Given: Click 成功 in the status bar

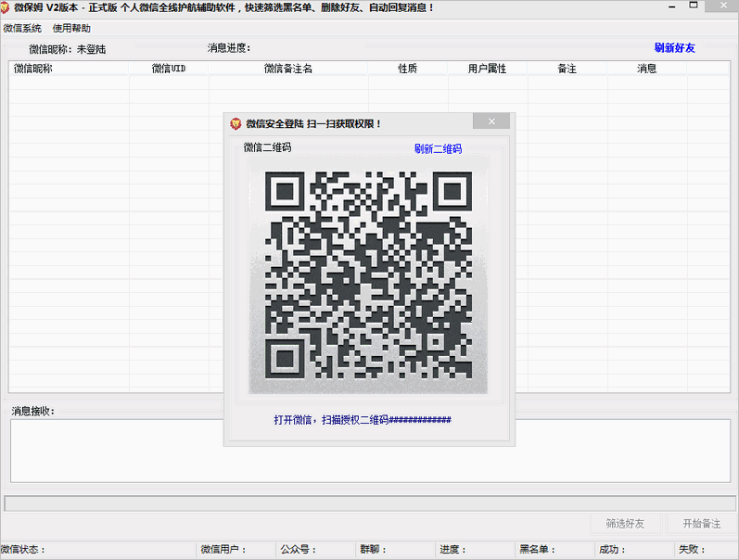Looking at the screenshot, I should click(612, 550).
